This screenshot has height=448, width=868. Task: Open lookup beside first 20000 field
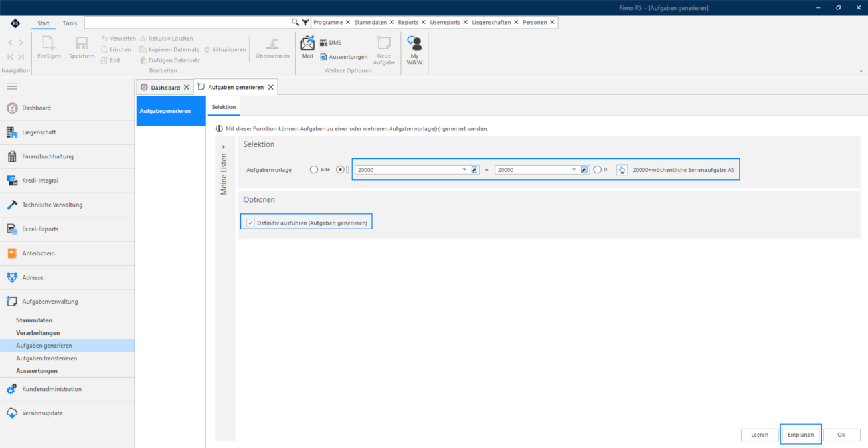click(x=474, y=170)
